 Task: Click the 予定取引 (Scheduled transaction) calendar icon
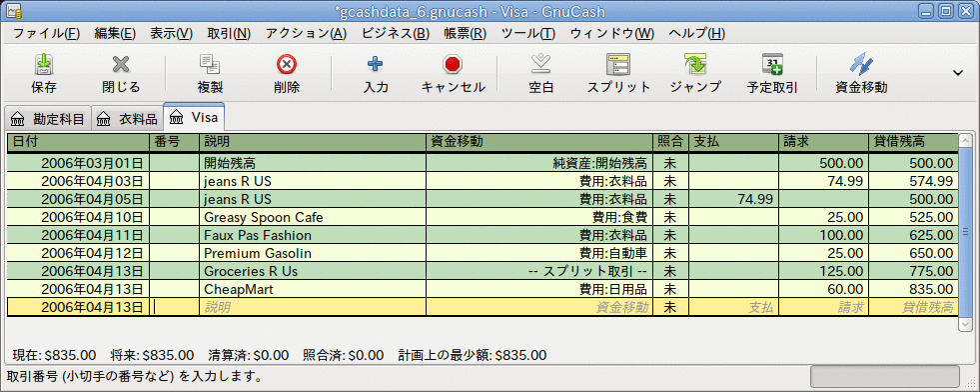tap(772, 64)
